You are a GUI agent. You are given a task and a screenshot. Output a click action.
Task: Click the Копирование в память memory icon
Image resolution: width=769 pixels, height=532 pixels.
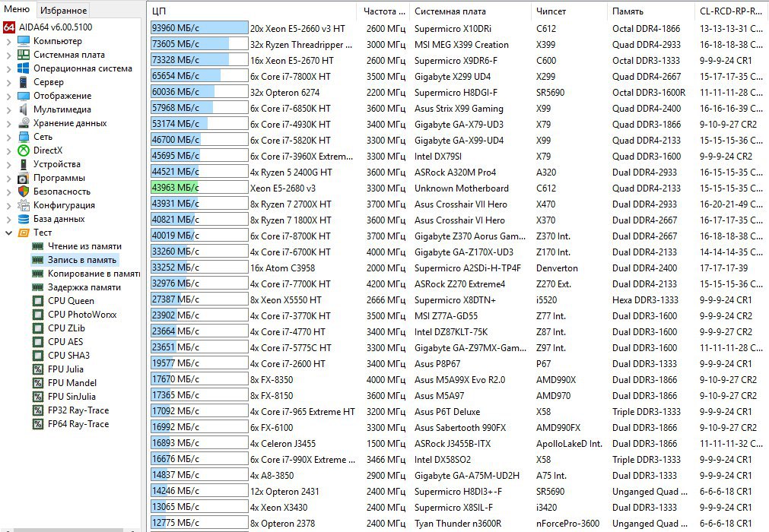click(38, 274)
